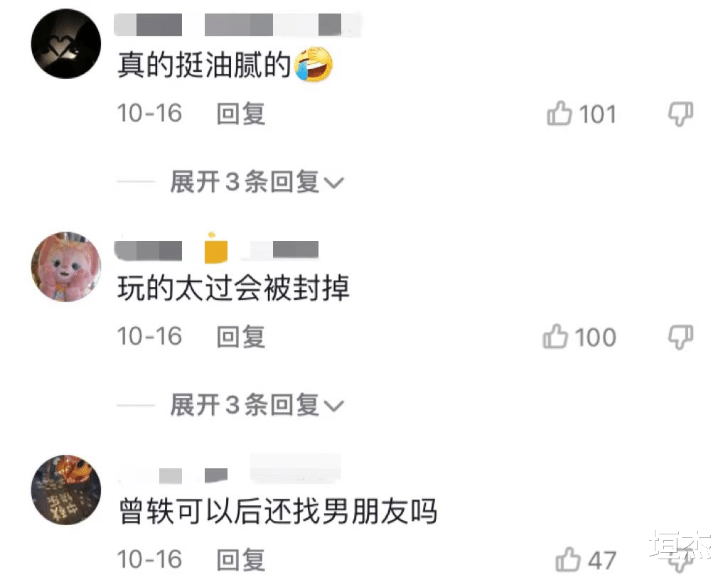Viewport: 728px width, 582px height.
Task: Like the comment with 101 likes
Action: click(x=560, y=114)
